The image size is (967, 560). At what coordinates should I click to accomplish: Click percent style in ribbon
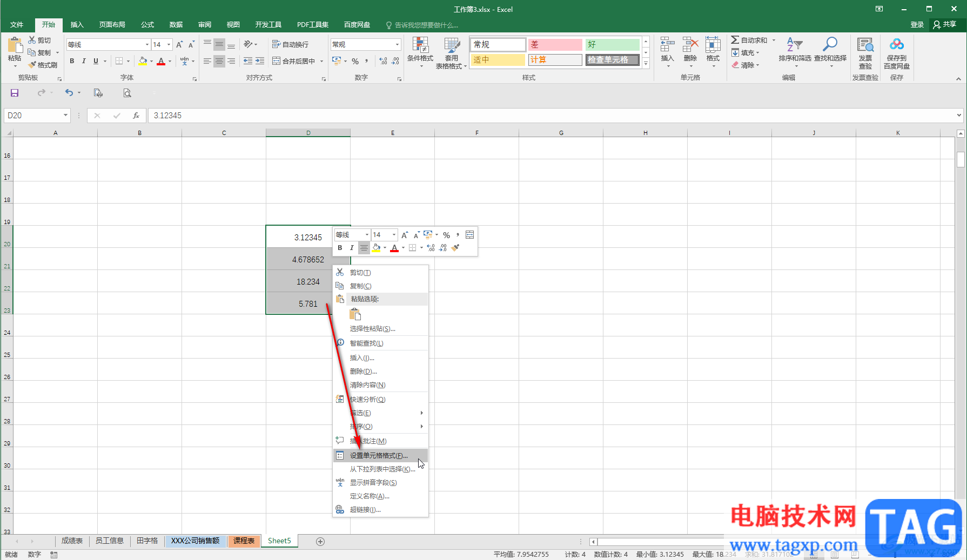pos(355,61)
